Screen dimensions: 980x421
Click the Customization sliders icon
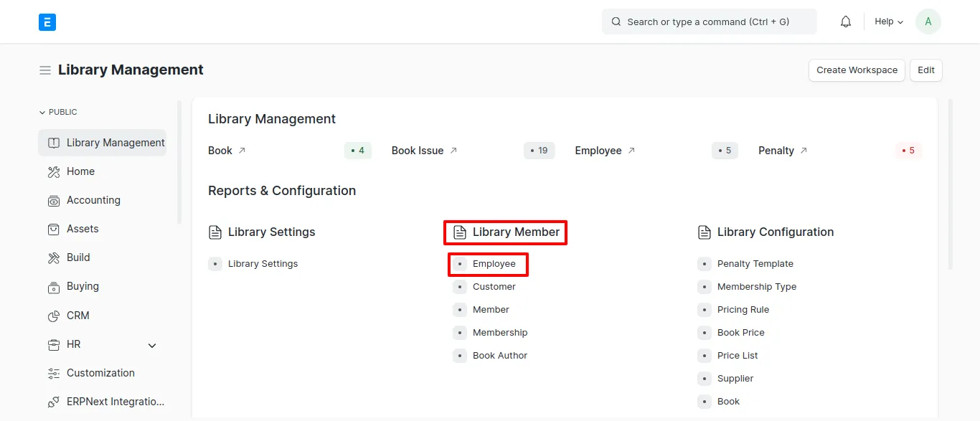tap(54, 373)
